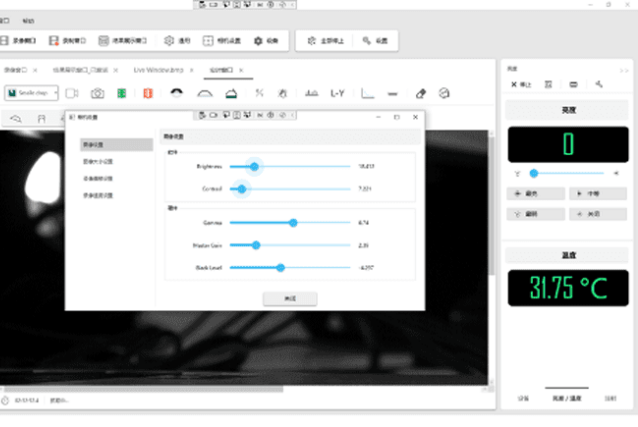Screen dimensions: 638x427
Task: Click the percent sign toolbar icon
Action: click(259, 93)
